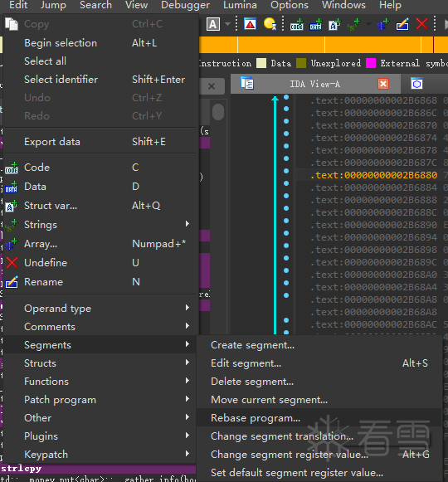
Task: Click the Code plus icon in toolbar
Action: tap(297, 25)
